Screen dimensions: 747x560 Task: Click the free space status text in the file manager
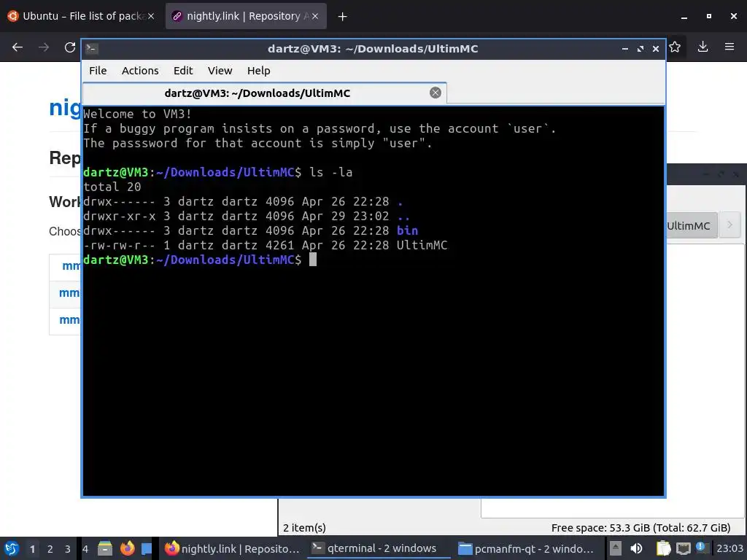(640, 528)
